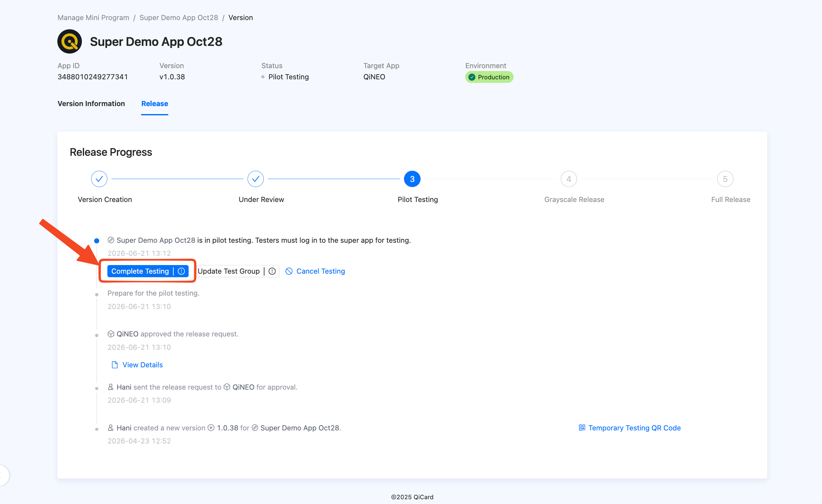Open the Release tab

click(155, 104)
